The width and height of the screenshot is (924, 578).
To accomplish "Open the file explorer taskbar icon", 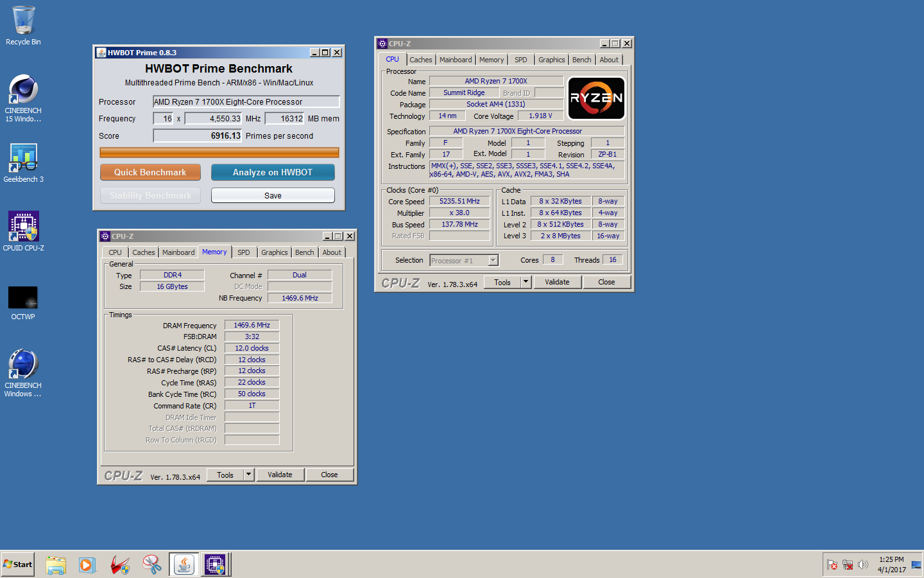I will point(56,565).
